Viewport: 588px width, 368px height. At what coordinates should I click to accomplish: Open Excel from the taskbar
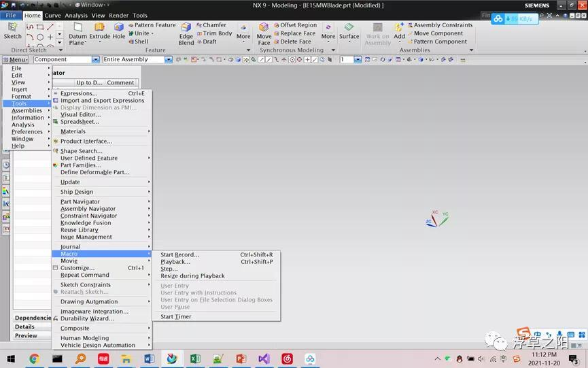[195, 359]
